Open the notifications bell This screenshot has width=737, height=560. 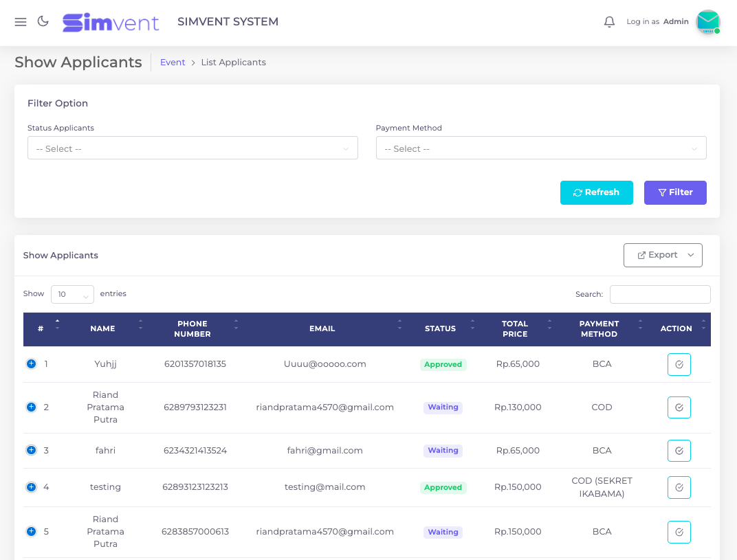(x=609, y=22)
